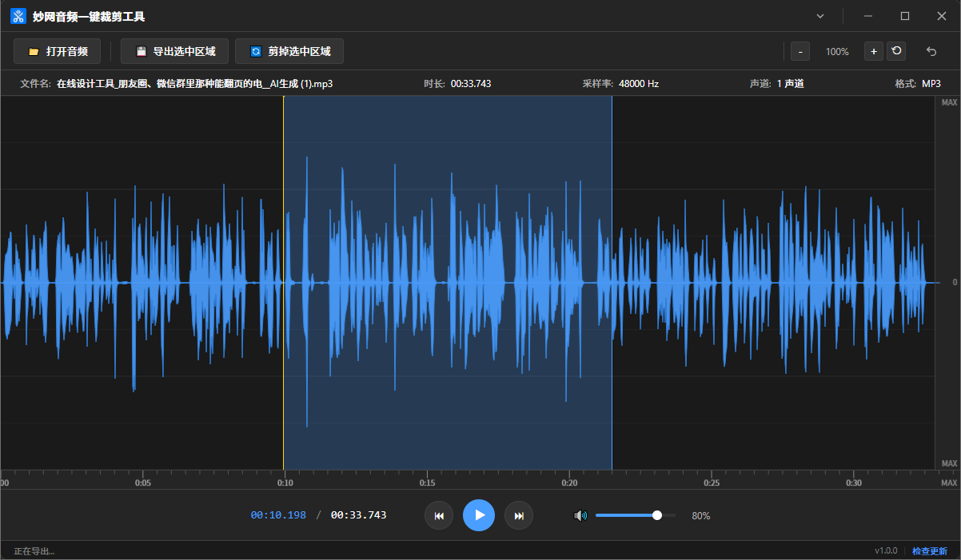Viewport: 961px width, 560px height.
Task: Click the 0:15 timeline mark
Action: (428, 483)
